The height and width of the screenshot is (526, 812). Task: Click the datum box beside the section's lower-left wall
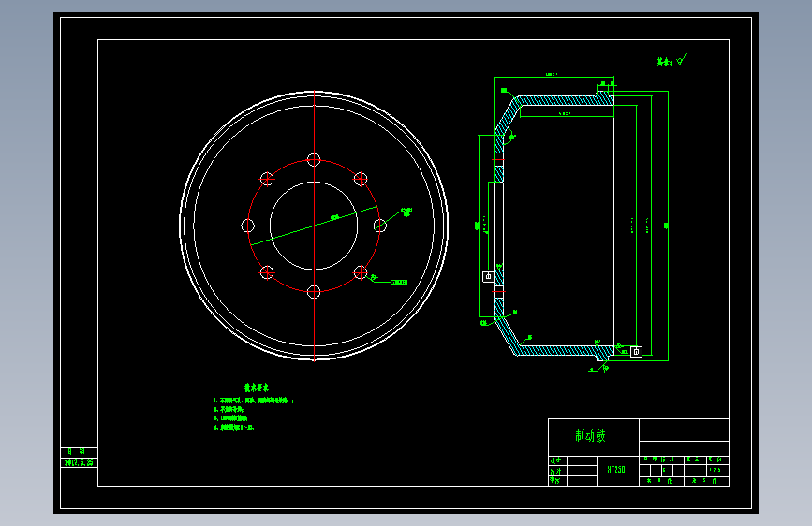tap(488, 276)
